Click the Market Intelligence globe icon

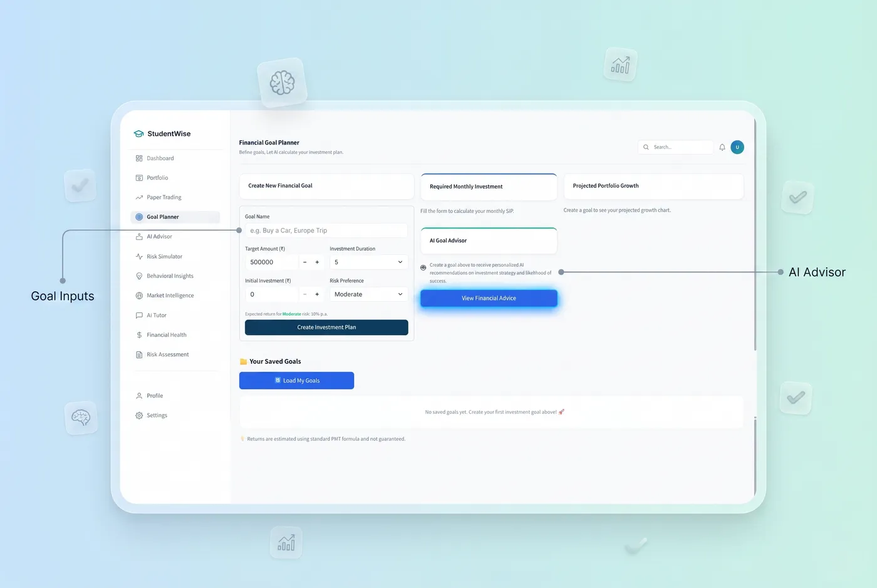click(x=139, y=296)
